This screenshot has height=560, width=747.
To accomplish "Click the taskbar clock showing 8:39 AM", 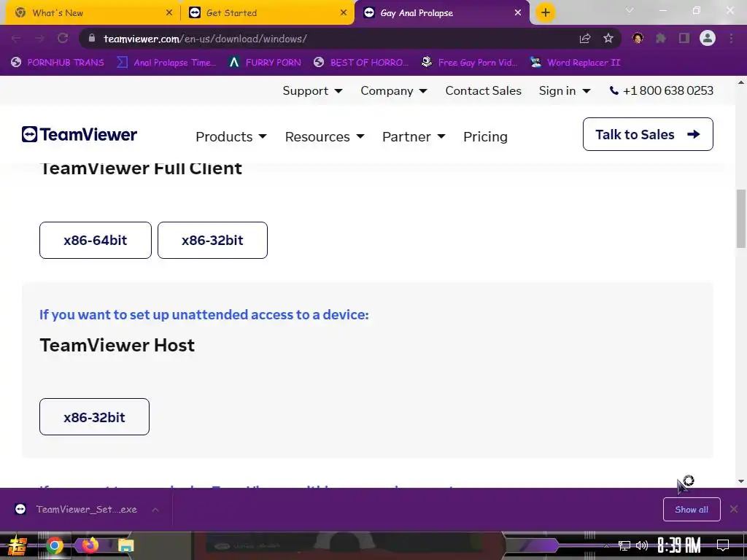I will tap(679, 545).
